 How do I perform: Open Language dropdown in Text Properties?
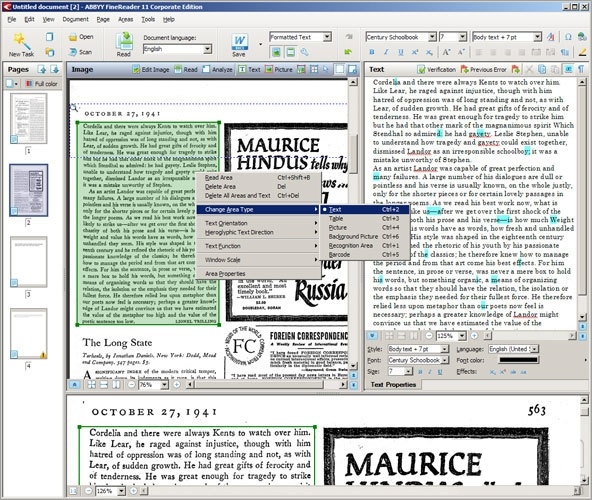535,349
